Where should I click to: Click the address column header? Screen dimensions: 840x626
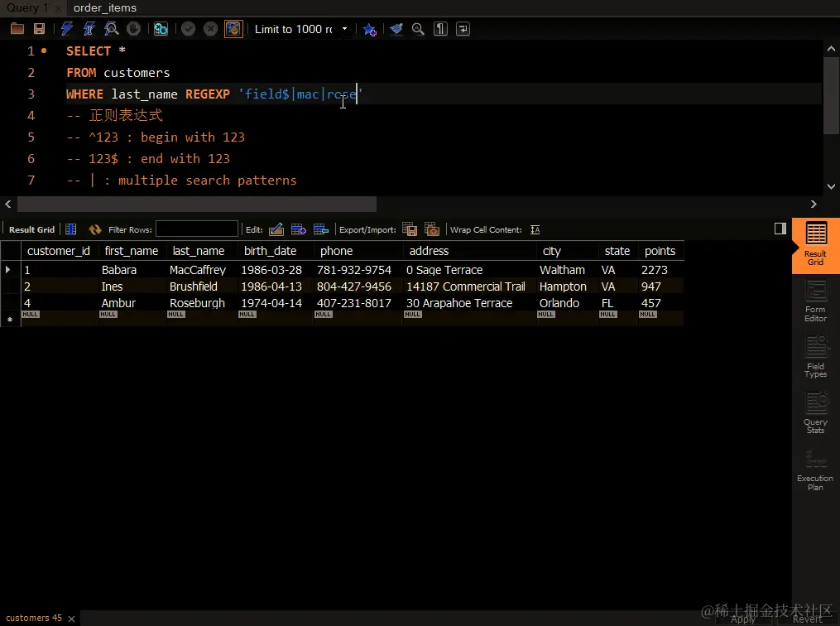(429, 251)
